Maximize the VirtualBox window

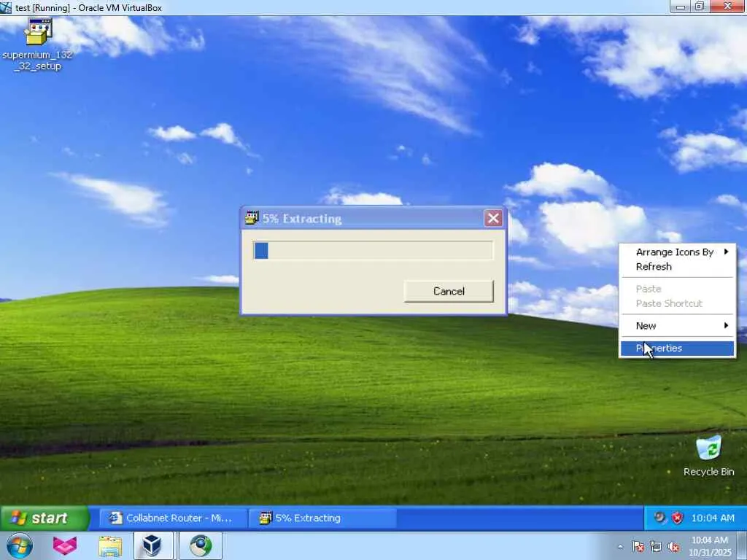coord(700,7)
